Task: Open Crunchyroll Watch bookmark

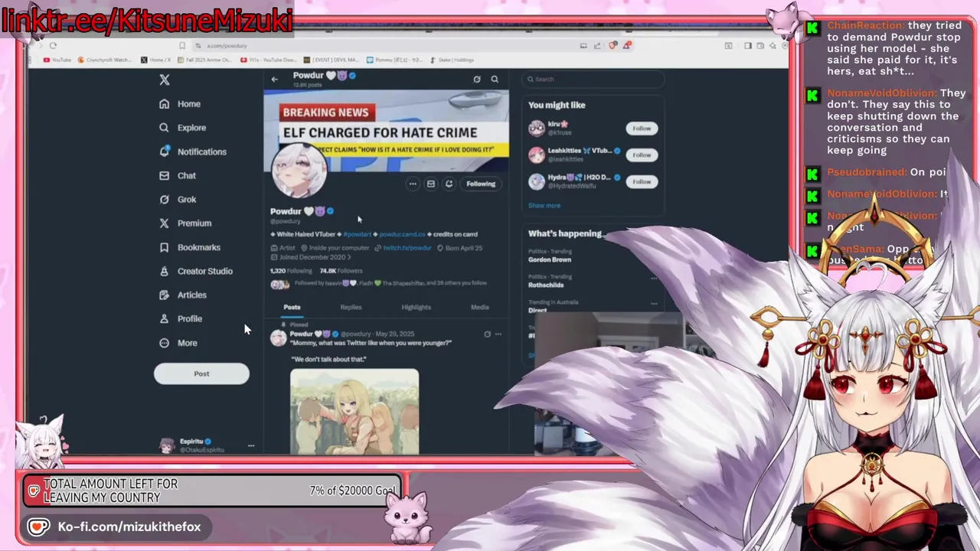Action: (x=105, y=60)
